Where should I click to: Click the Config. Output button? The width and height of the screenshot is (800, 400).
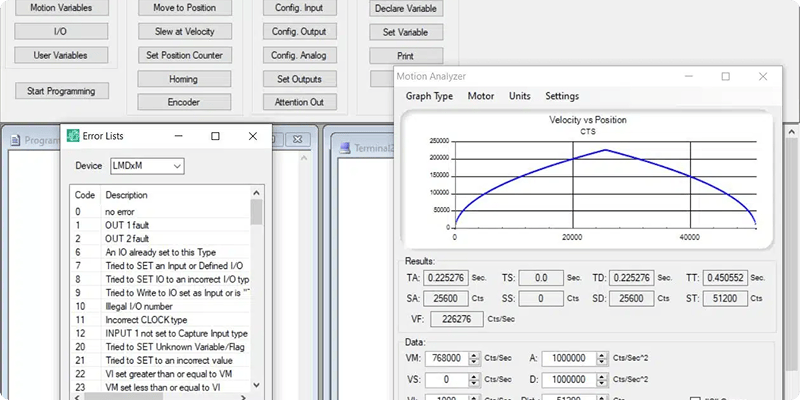(300, 31)
